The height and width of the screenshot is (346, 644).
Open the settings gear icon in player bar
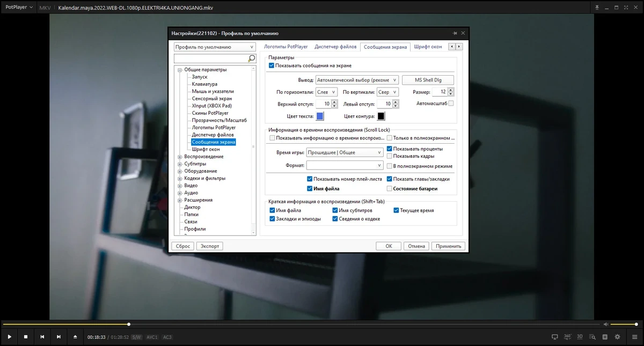617,337
